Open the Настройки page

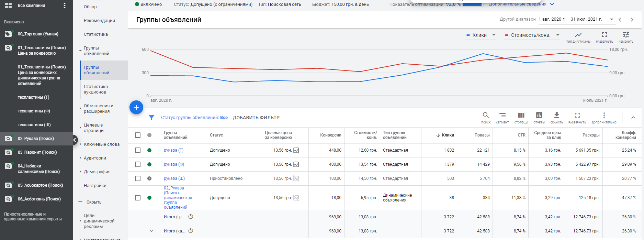tap(95, 186)
